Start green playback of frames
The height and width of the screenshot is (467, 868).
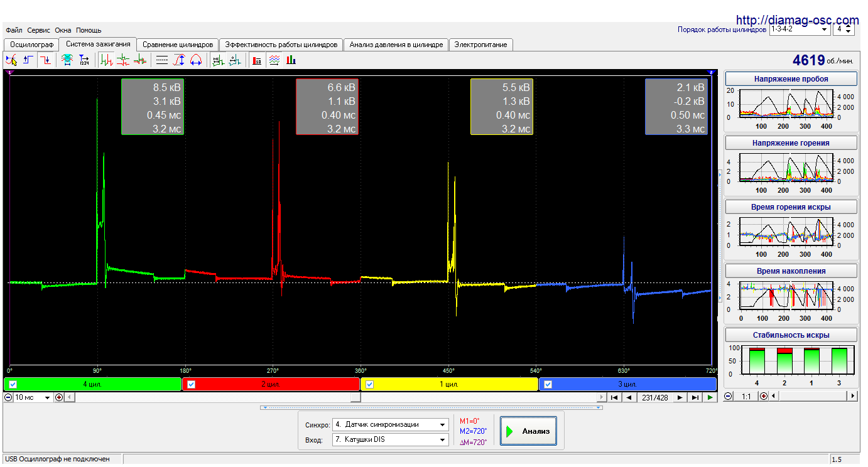(x=710, y=397)
